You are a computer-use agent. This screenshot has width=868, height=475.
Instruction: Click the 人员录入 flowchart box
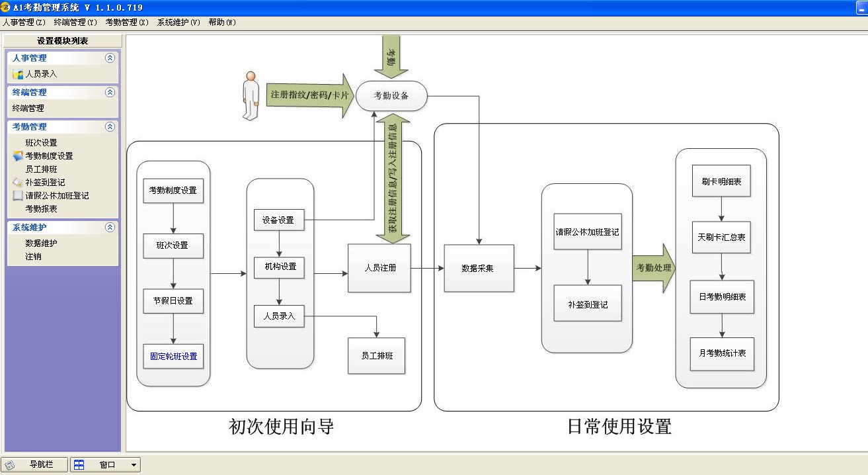[x=279, y=316]
